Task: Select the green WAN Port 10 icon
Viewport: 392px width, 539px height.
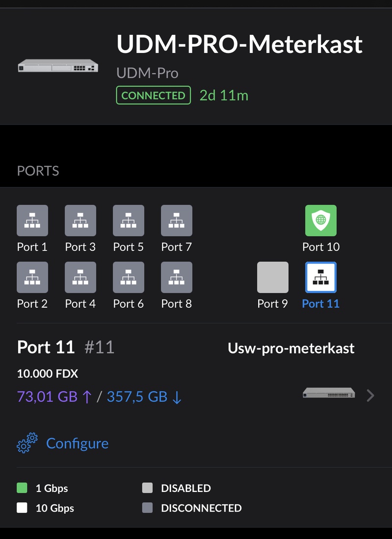Action: click(320, 220)
